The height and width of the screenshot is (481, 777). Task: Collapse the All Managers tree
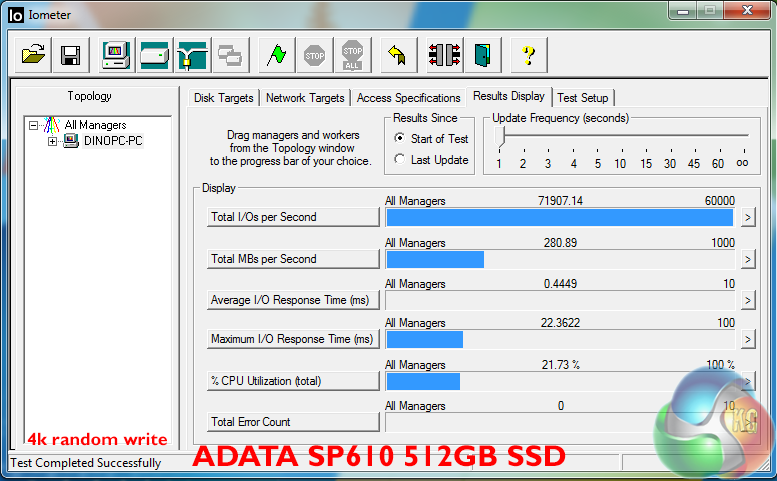(33, 125)
